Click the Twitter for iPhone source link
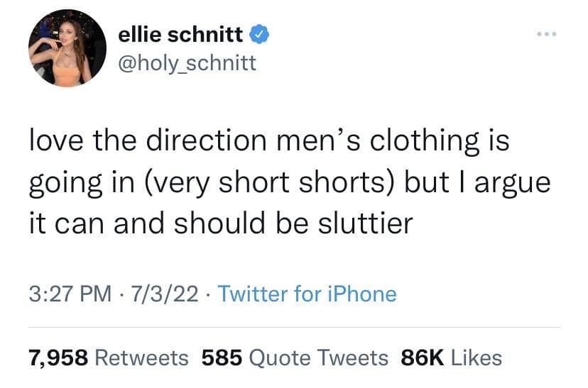 click(x=307, y=293)
